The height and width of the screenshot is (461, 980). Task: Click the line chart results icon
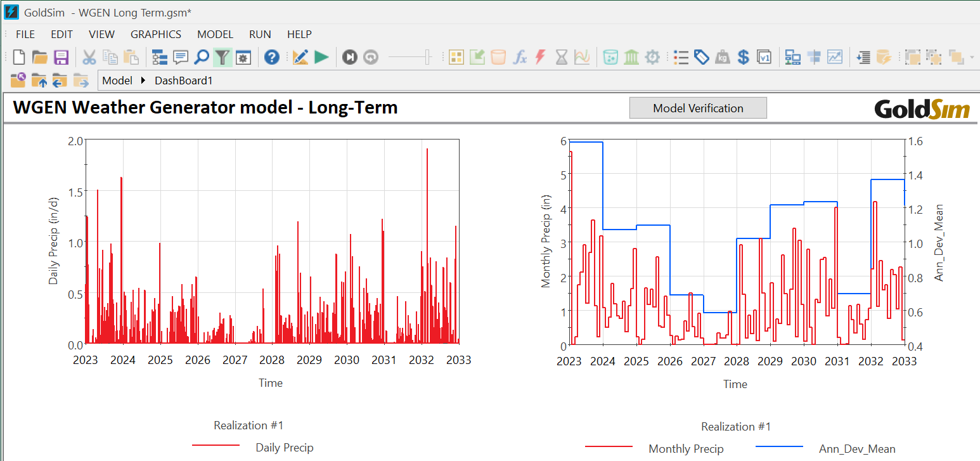[x=835, y=57]
